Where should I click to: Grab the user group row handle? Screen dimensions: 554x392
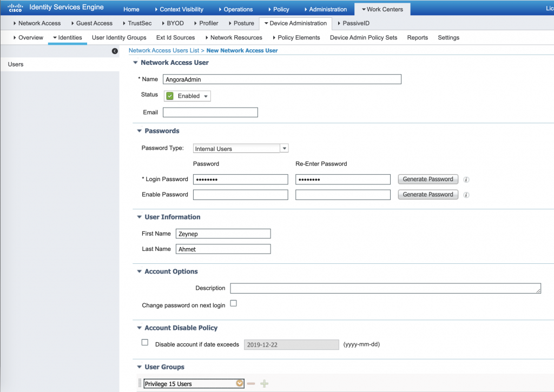[x=140, y=383]
